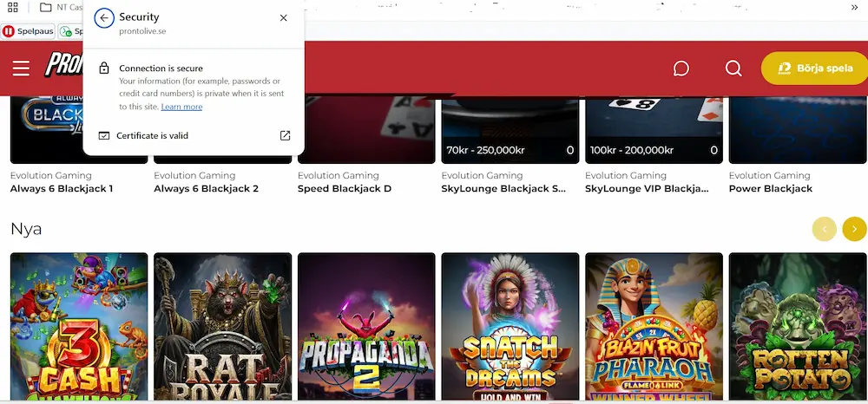The image size is (868, 404).
Task: Go to previous Nya games carousel arrow
Action: 825,229
